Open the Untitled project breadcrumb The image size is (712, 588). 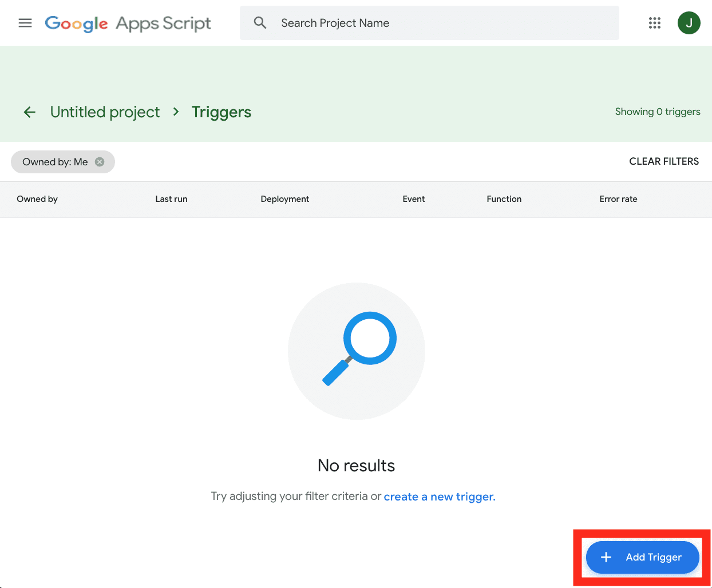pyautogui.click(x=105, y=112)
